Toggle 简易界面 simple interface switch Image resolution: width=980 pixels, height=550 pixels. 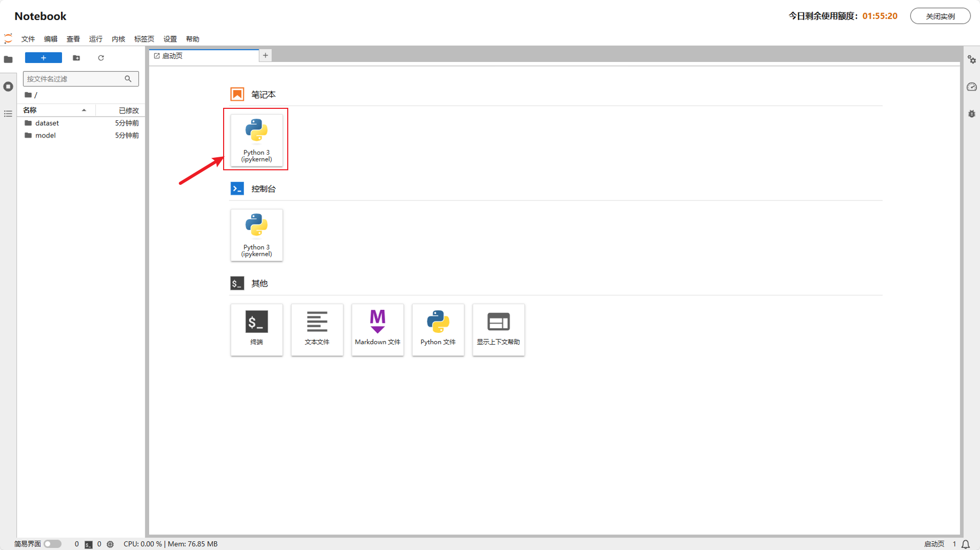(x=53, y=544)
